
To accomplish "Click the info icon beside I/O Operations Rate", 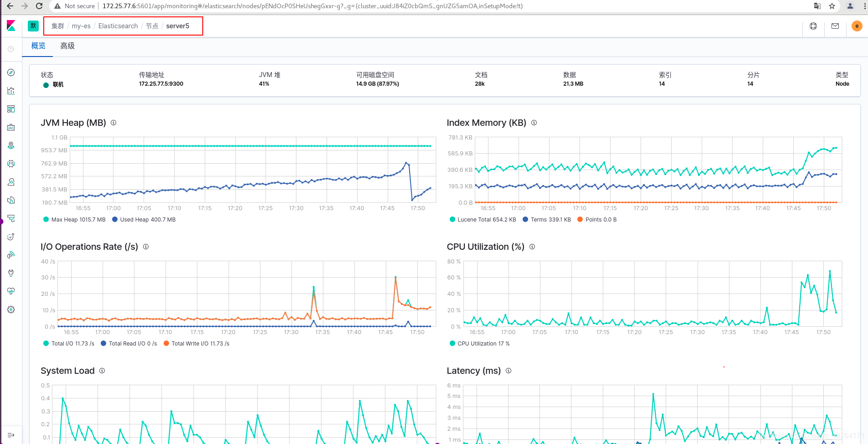I will [146, 247].
